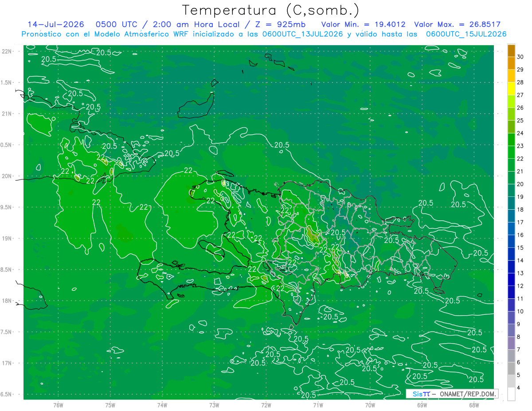Screen dimensions: 532x411
Task: Click the white swatch below 4
Action: click(511, 394)
